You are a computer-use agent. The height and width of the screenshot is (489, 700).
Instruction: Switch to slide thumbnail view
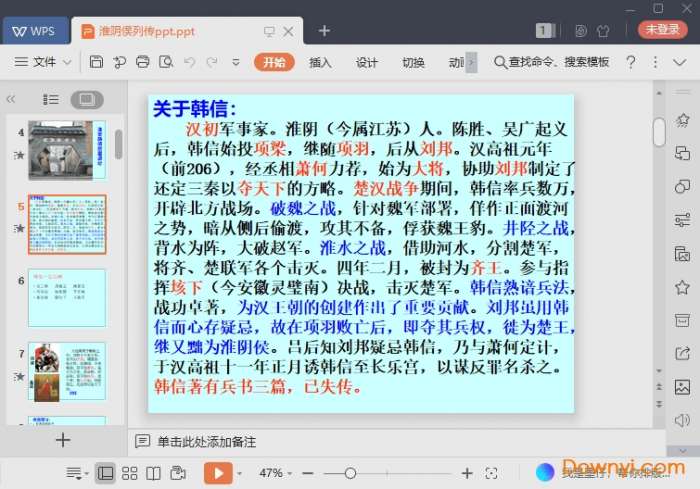point(87,99)
